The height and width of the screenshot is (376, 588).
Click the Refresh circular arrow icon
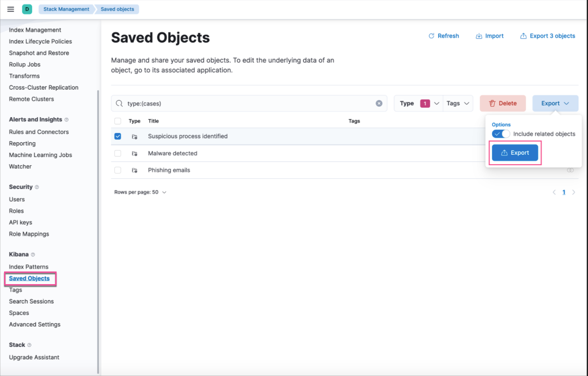[430, 36]
